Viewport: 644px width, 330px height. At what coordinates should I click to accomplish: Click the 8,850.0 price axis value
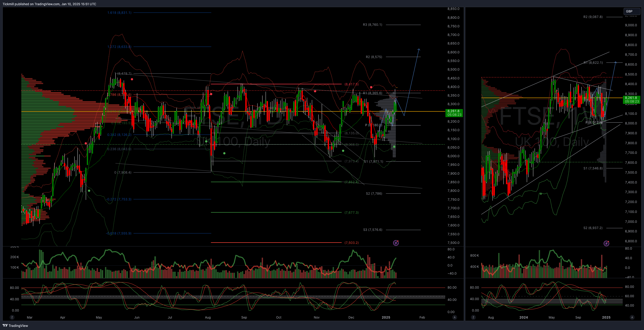pos(454,9)
